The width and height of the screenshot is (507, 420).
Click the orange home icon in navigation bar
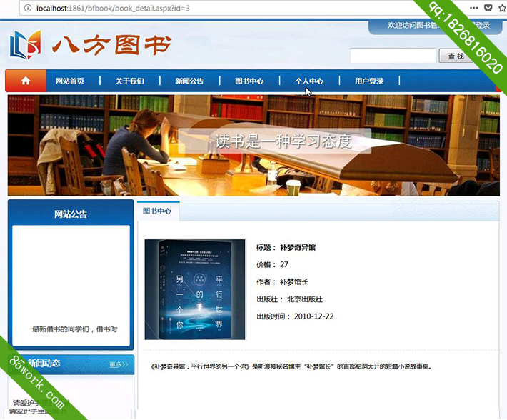point(26,81)
